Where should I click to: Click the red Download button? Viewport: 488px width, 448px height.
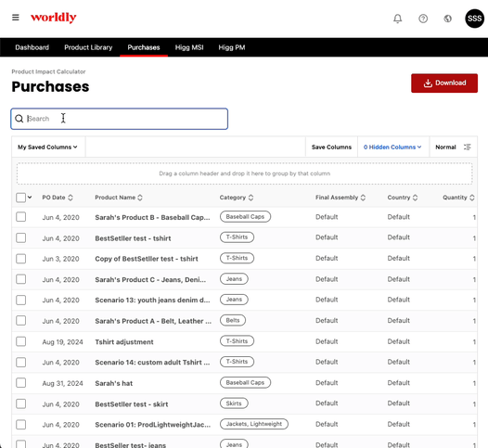click(x=444, y=83)
